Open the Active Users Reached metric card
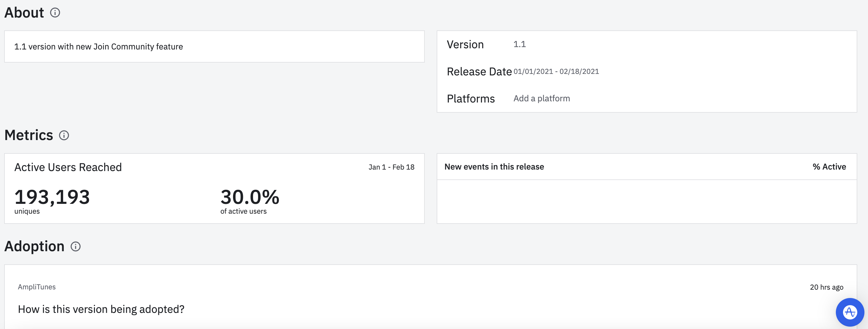Screen dimensions: 868x329 click(68, 167)
